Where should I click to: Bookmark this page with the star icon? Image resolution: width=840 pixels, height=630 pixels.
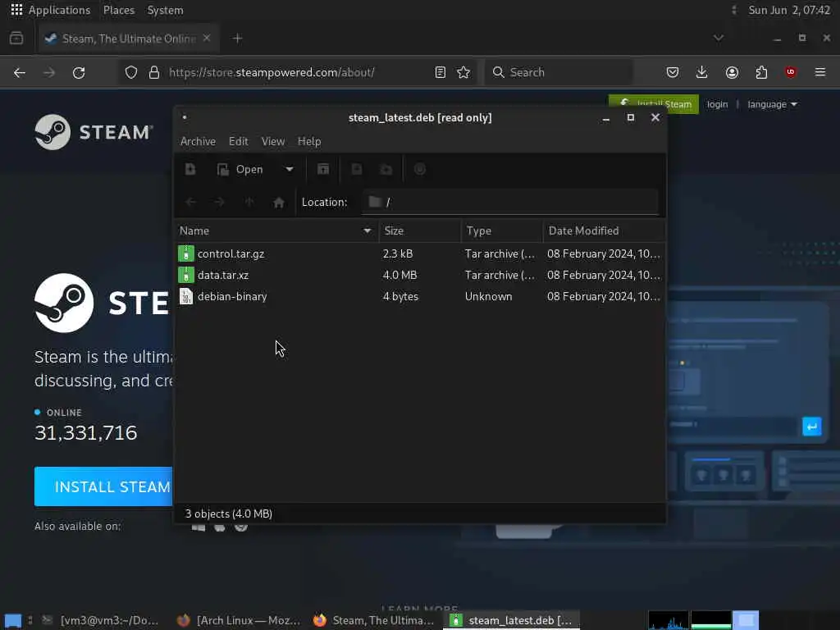464,72
